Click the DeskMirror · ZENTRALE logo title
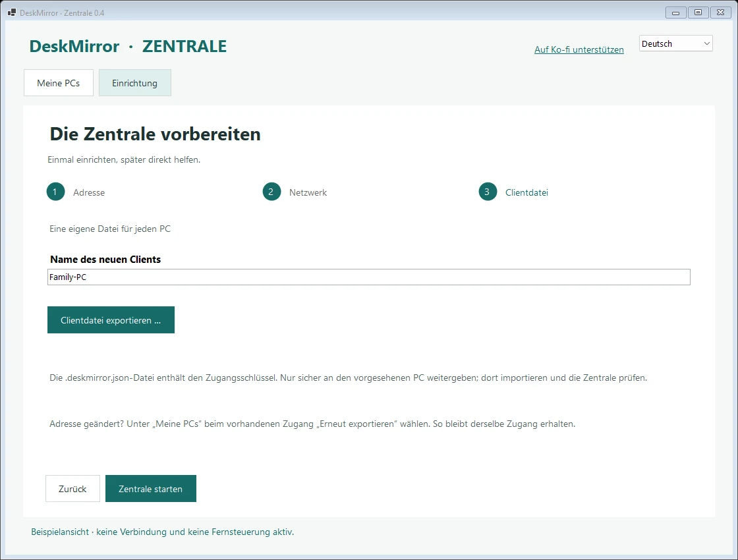 128,46
